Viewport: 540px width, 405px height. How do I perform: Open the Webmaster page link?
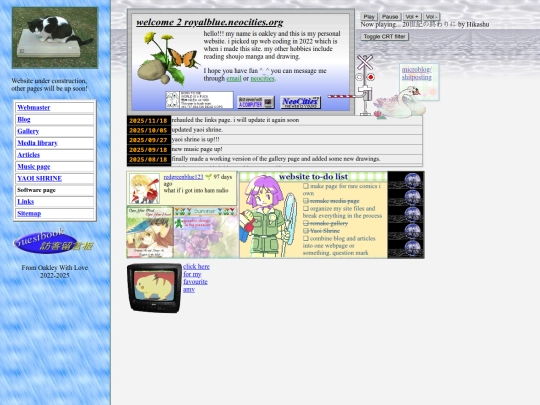[x=34, y=107]
